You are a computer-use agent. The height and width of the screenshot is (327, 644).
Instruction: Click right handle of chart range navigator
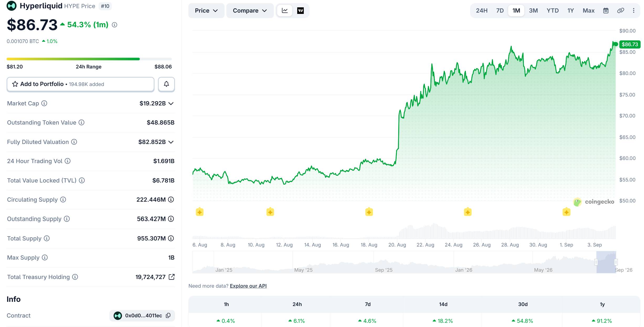pos(616,262)
